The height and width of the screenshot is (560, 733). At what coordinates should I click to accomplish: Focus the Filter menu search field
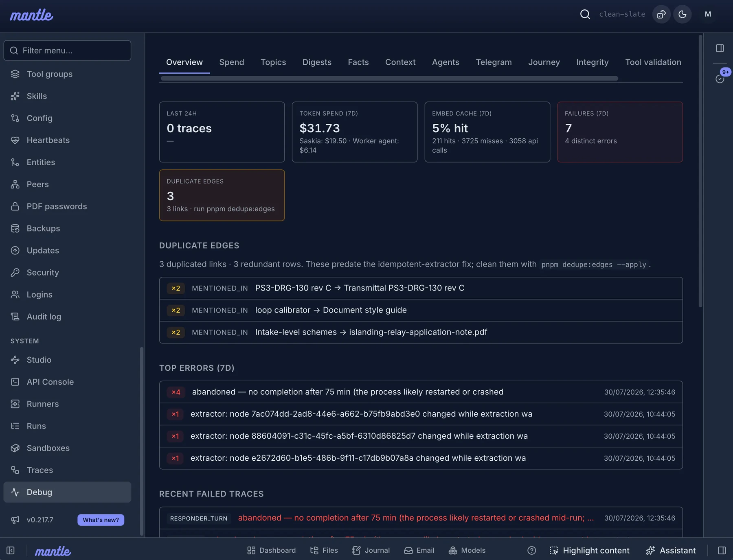67,50
